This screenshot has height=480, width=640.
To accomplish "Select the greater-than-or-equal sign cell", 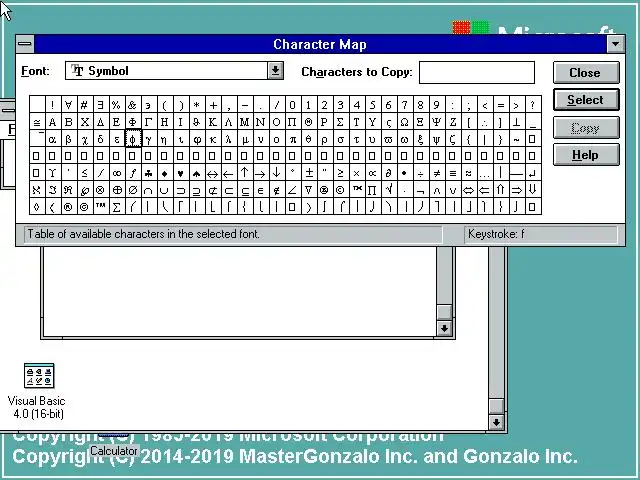I will coord(340,173).
